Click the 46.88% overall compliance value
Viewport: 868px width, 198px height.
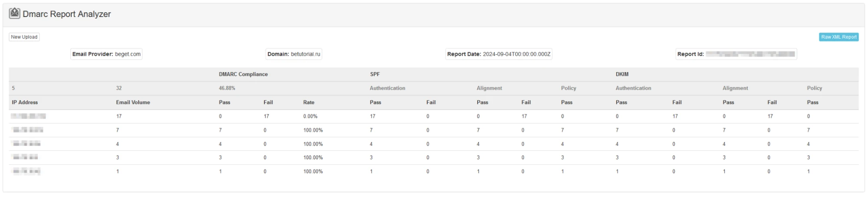tap(227, 88)
